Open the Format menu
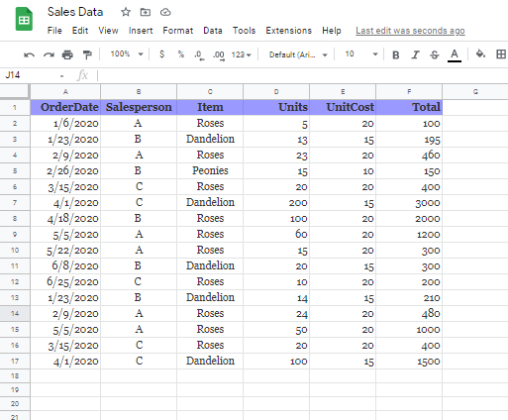Viewport: 508px width, 420px height. tap(178, 31)
